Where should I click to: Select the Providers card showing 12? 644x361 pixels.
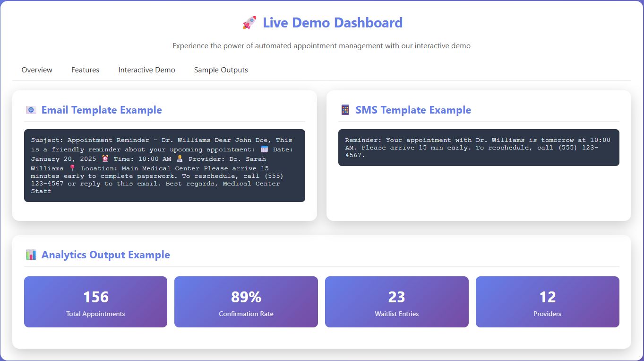point(547,302)
